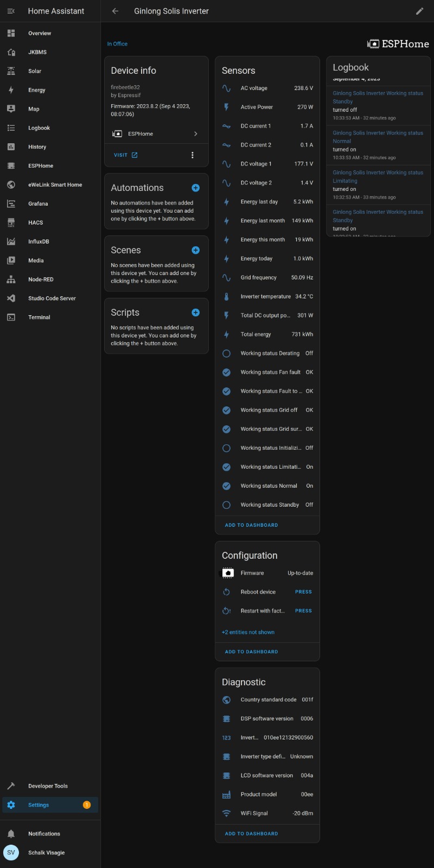Collapse the sidebar with the menu icon
The width and height of the screenshot is (434, 868).
click(11, 11)
